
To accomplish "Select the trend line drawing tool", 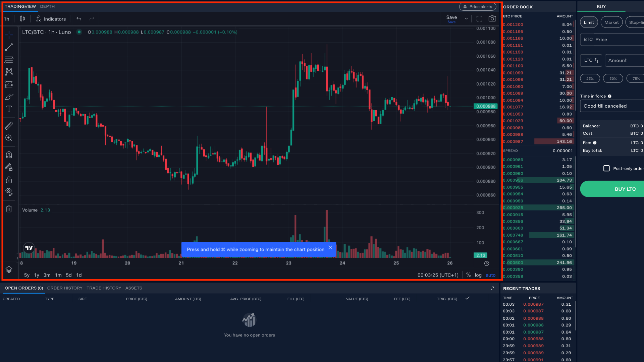I will 9,47.
